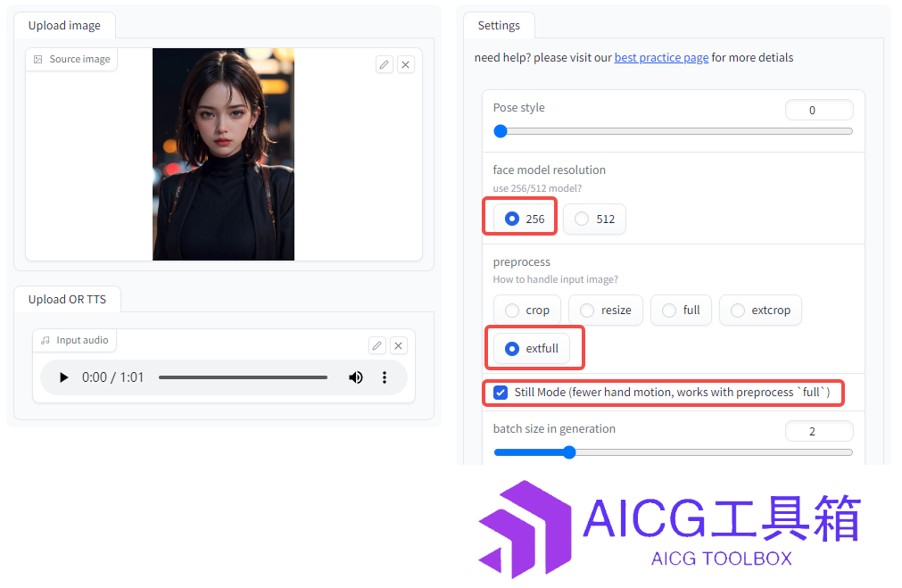Image resolution: width=902 pixels, height=588 pixels.
Task: Click the 'face model resolution' heading
Action: 550,170
